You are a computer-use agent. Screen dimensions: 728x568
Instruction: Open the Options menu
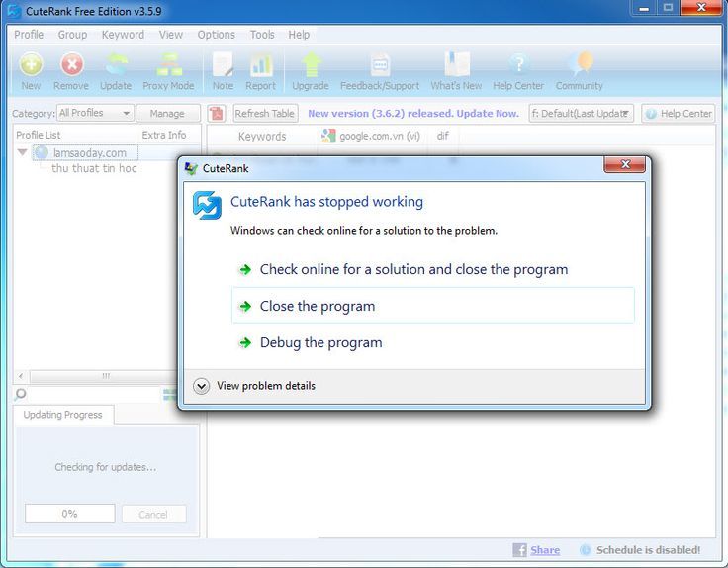[217, 35]
